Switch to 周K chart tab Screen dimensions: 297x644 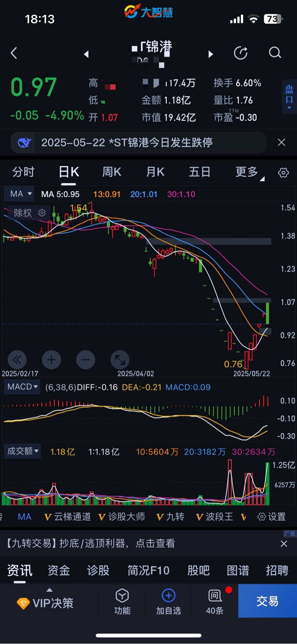[112, 172]
